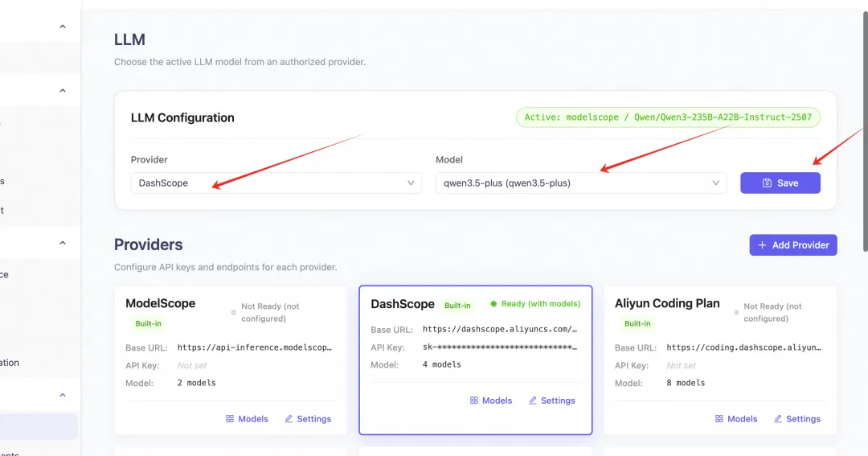Open Settings for the DashScope provider

(552, 400)
